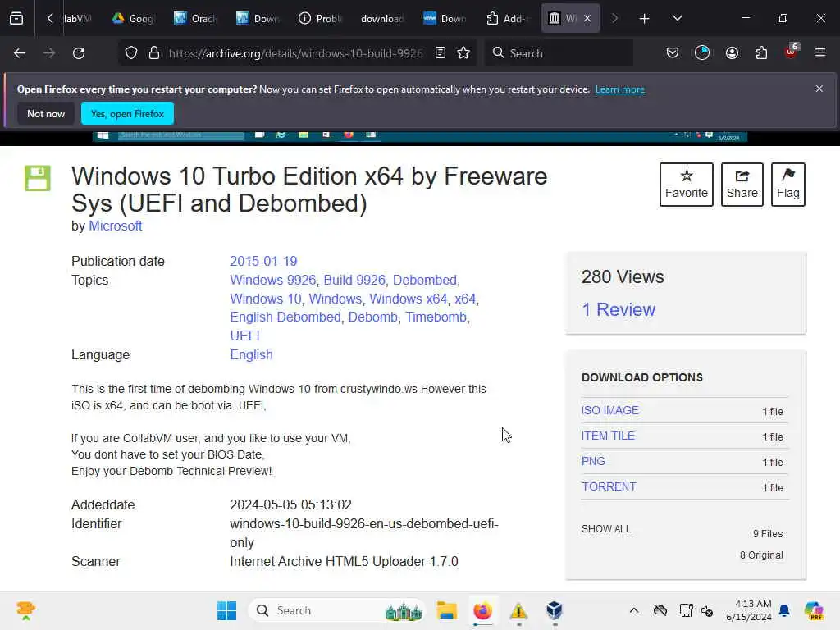
Task: Click the archive.org URL address field
Action: coord(295,53)
